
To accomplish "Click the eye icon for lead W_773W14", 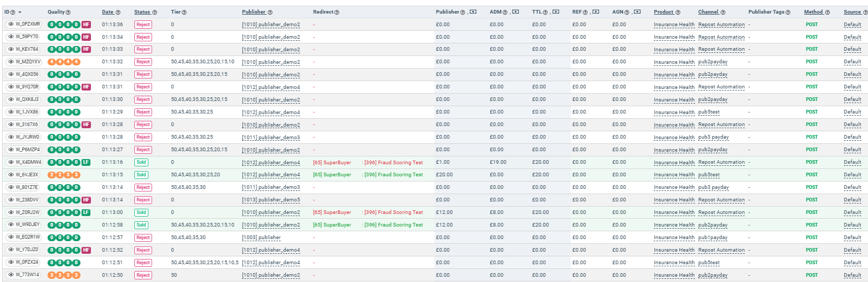I will pyautogui.click(x=11, y=275).
